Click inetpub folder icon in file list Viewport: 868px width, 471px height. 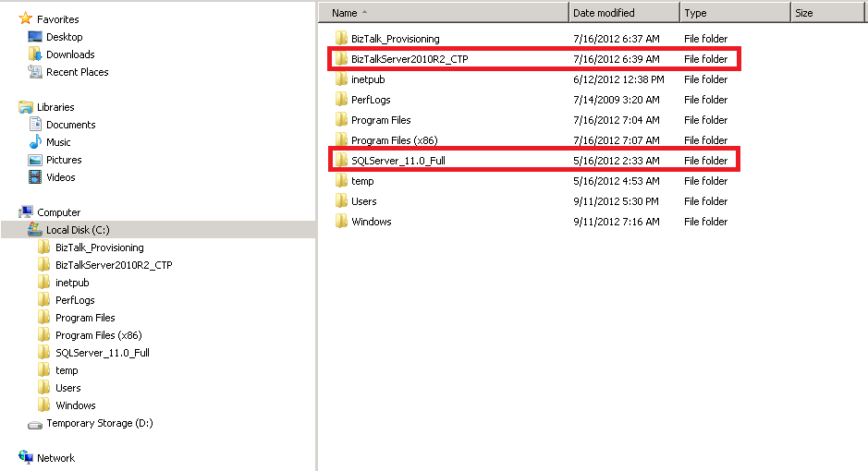(x=341, y=79)
